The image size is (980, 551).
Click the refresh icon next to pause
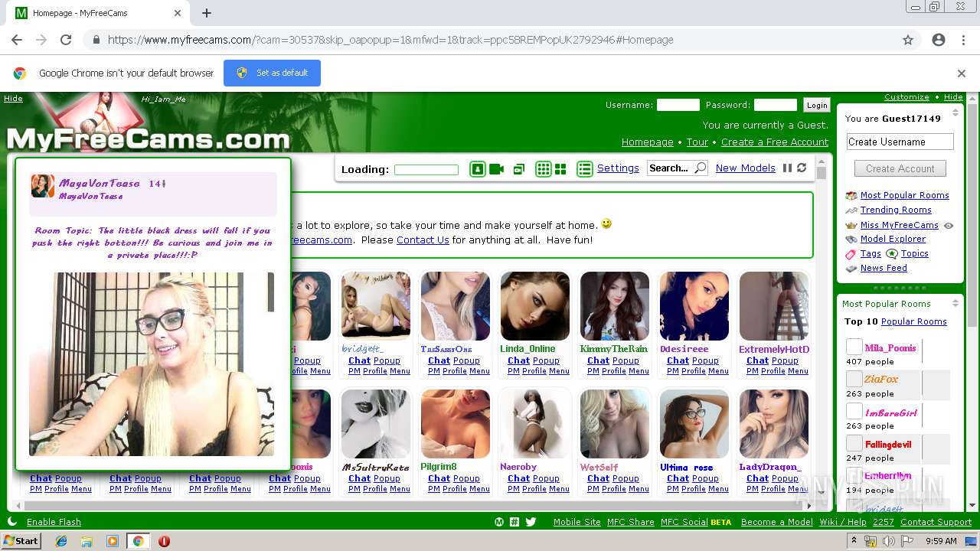tap(802, 168)
